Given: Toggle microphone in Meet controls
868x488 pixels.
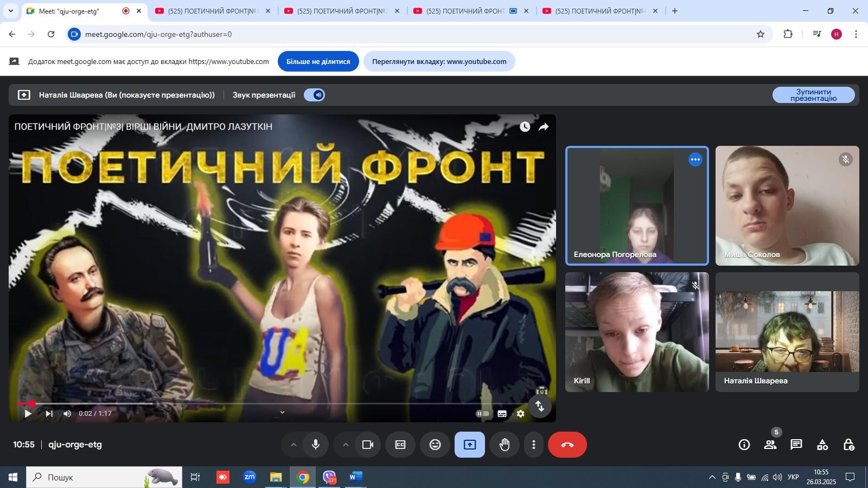Looking at the screenshot, I should 316,445.
